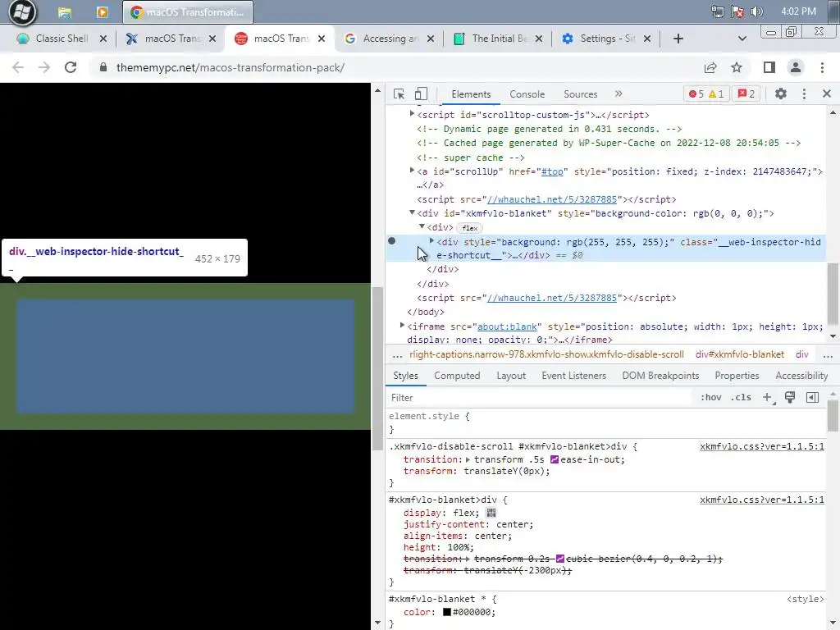Open DevTools customize three-dot menu
The height and width of the screenshot is (630, 840).
click(804, 94)
